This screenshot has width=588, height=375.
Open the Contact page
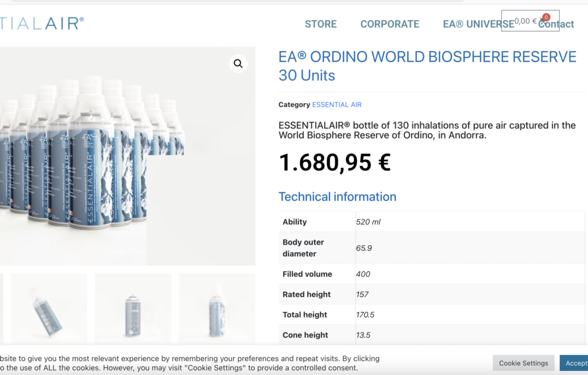point(555,24)
